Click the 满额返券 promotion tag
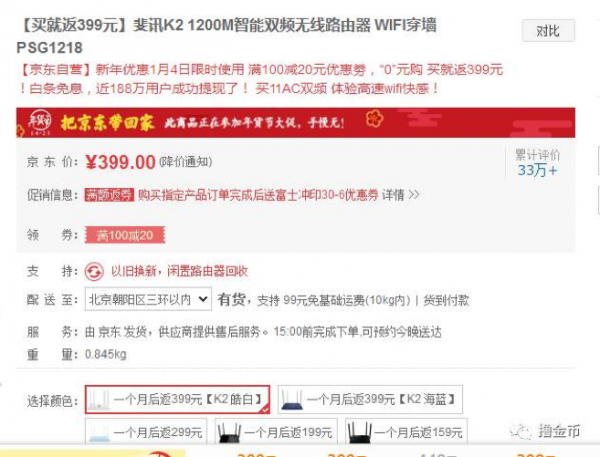This screenshot has width=600, height=457. tap(109, 195)
